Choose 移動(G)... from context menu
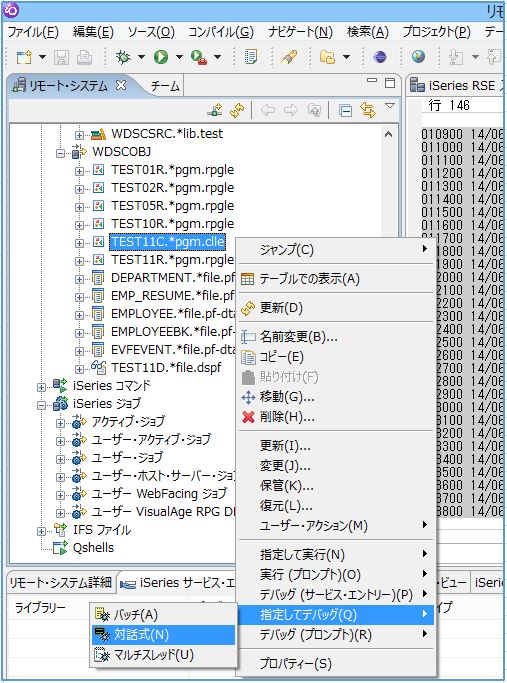Screen dimensions: 507x683 (336, 397)
